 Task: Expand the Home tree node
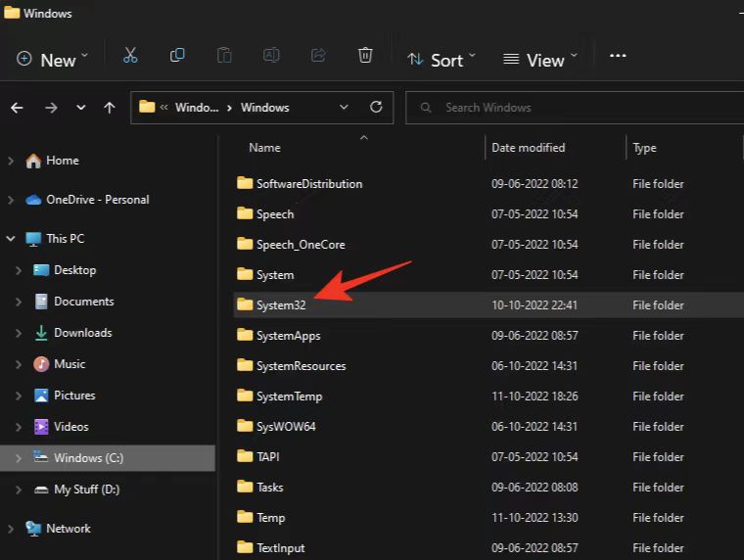(11, 161)
